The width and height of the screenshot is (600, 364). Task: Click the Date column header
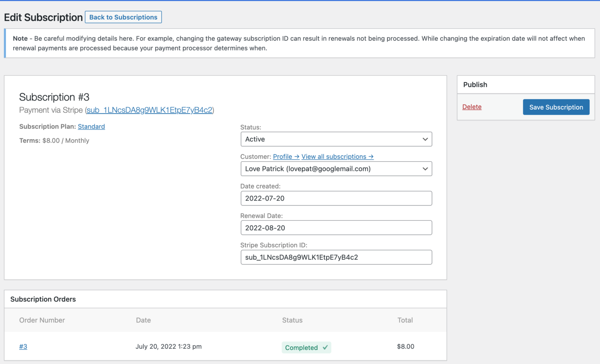143,320
